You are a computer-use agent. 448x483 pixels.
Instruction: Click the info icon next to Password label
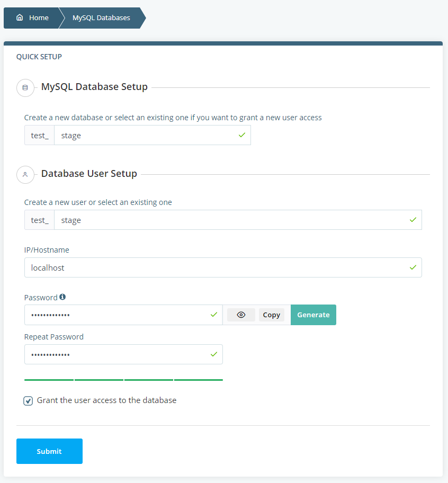62,296
